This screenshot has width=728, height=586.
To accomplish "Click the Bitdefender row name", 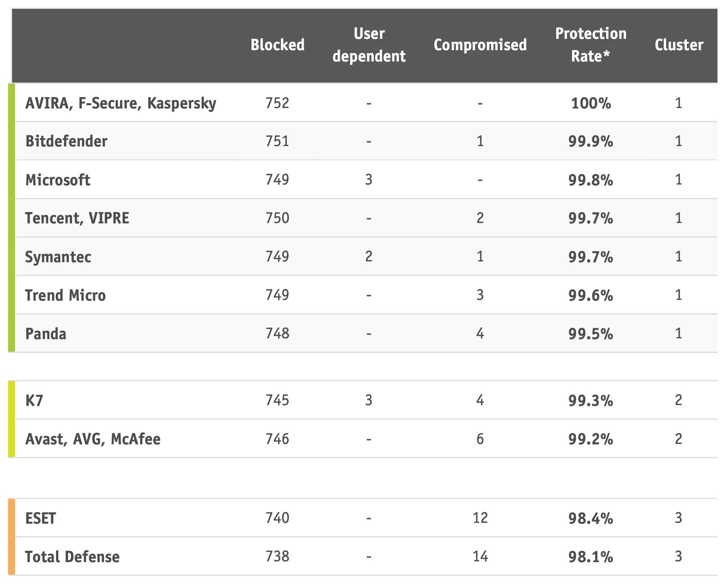I will click(66, 141).
